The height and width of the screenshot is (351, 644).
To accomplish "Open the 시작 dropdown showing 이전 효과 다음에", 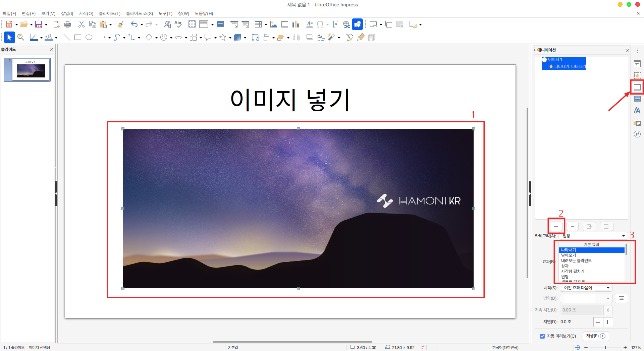I will coord(586,288).
